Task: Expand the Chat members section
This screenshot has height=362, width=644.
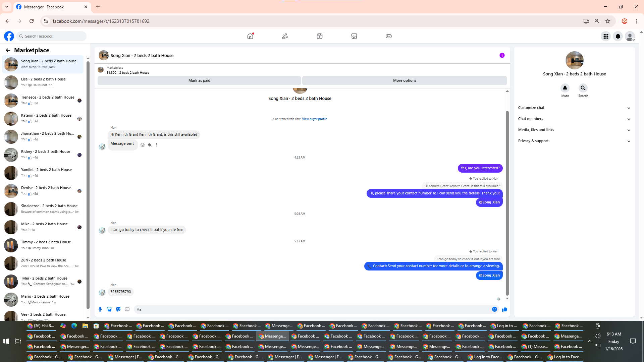Action: tap(574, 119)
